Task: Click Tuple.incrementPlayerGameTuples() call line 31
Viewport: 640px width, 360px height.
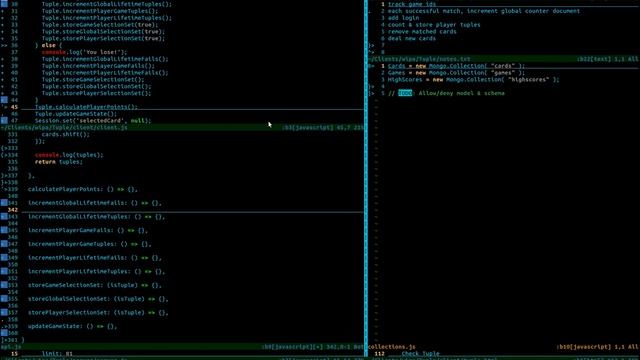Action: coord(100,11)
